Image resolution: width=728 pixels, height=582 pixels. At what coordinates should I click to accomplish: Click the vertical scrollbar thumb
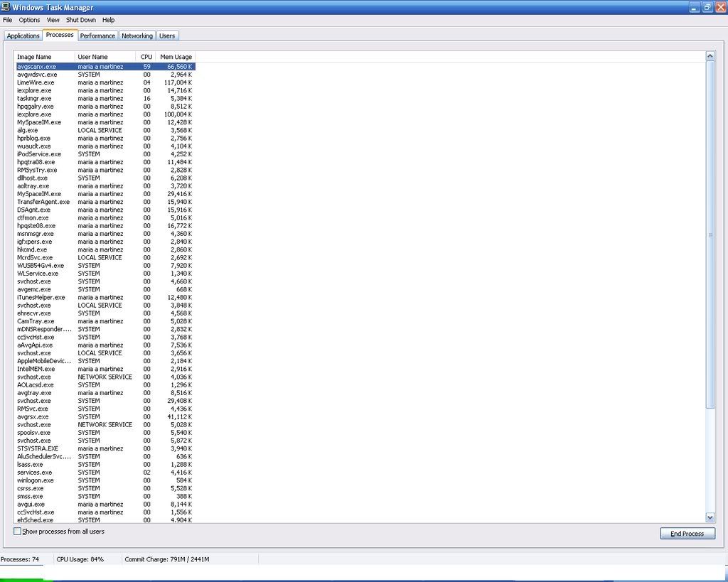point(710,235)
